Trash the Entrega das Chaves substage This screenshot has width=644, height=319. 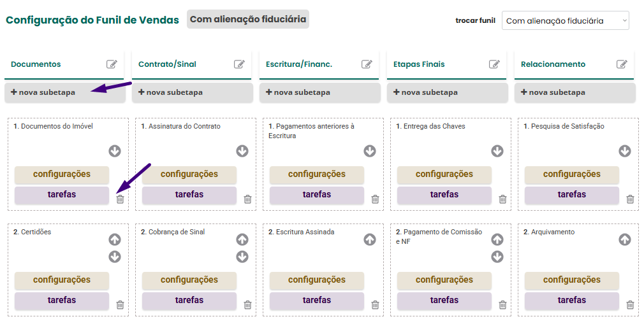click(x=502, y=199)
